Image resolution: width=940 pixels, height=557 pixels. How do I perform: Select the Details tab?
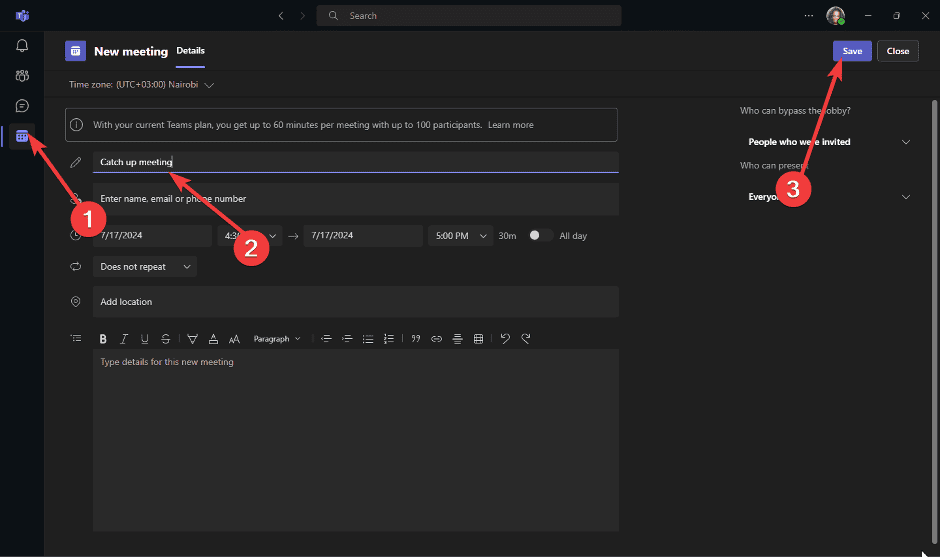coord(190,51)
